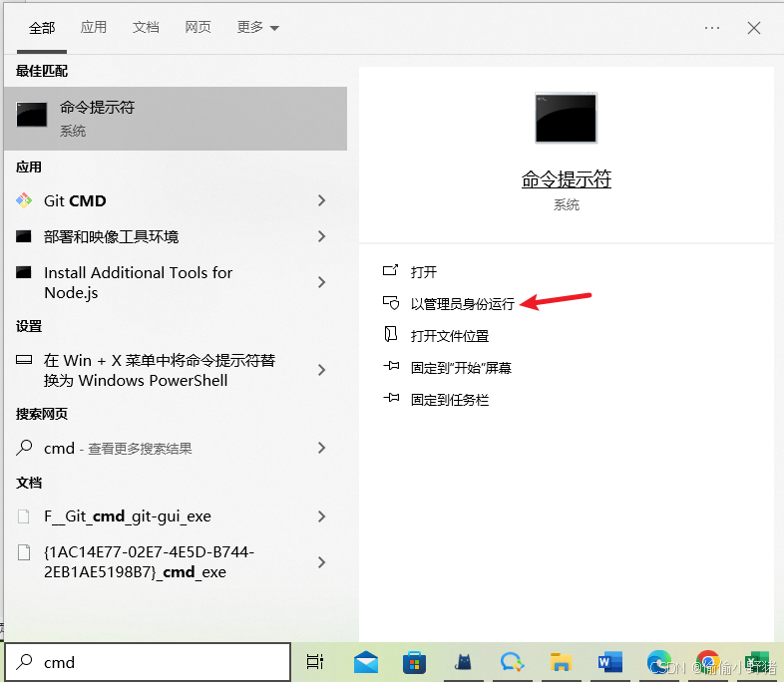Open Install Additional Tools for Node.js
Screen dimensions: 784x682
175,283
